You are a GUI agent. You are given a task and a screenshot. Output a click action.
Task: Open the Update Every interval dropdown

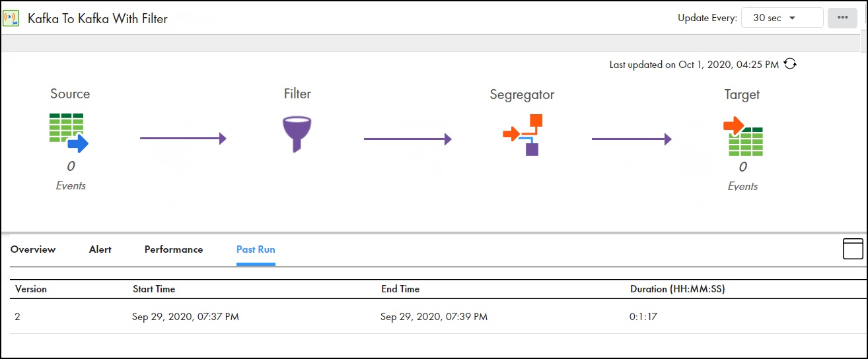[782, 18]
